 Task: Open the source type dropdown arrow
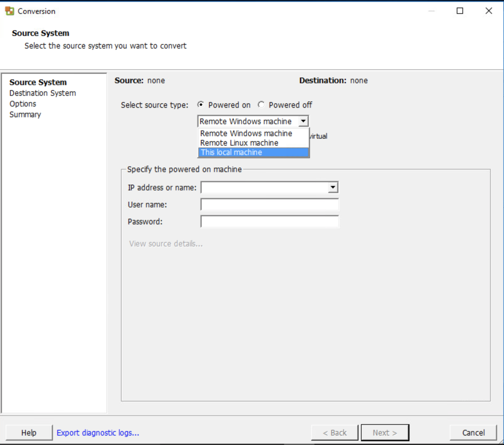[x=303, y=121]
